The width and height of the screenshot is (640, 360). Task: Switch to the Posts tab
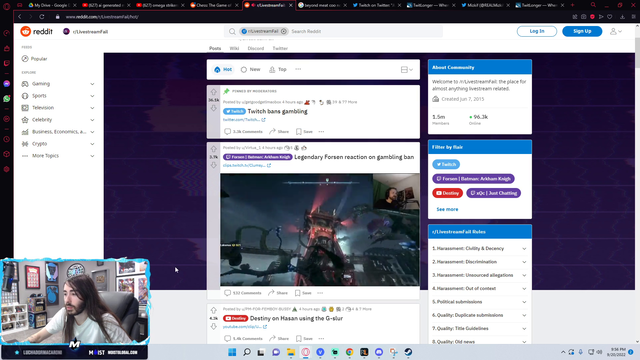point(215,48)
